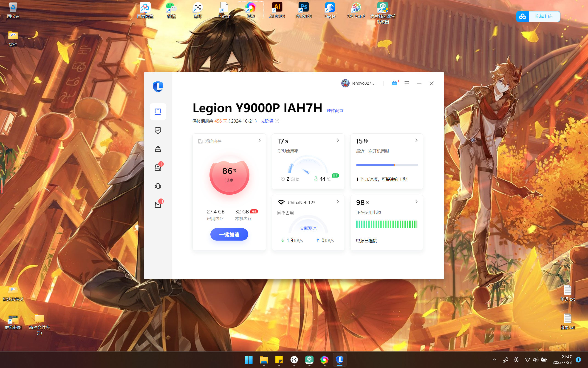Select the 回收站 recycle bin desktop icon
The width and height of the screenshot is (588, 368).
(13, 11)
